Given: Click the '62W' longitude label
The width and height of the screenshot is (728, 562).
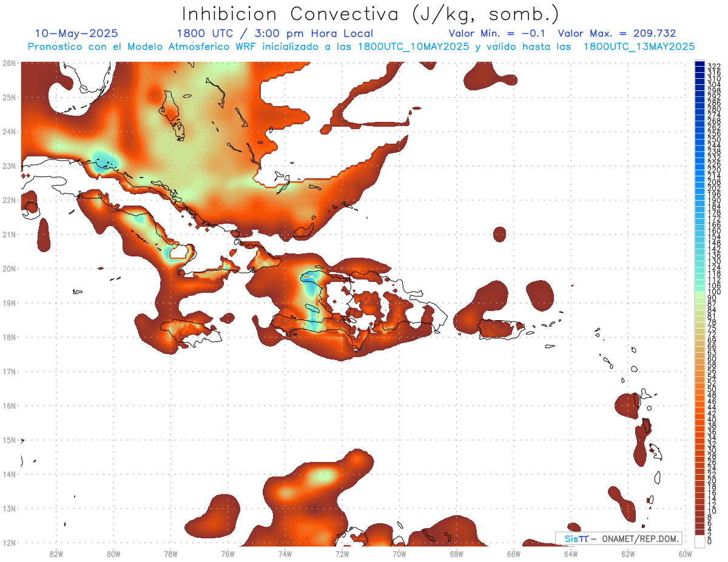Looking at the screenshot, I should click(x=628, y=553).
